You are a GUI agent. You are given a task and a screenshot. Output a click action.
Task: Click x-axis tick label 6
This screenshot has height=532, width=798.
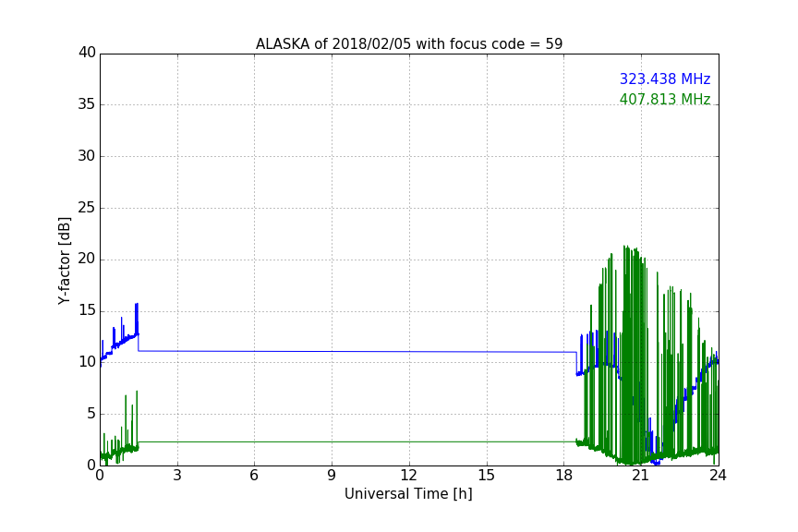click(x=254, y=476)
